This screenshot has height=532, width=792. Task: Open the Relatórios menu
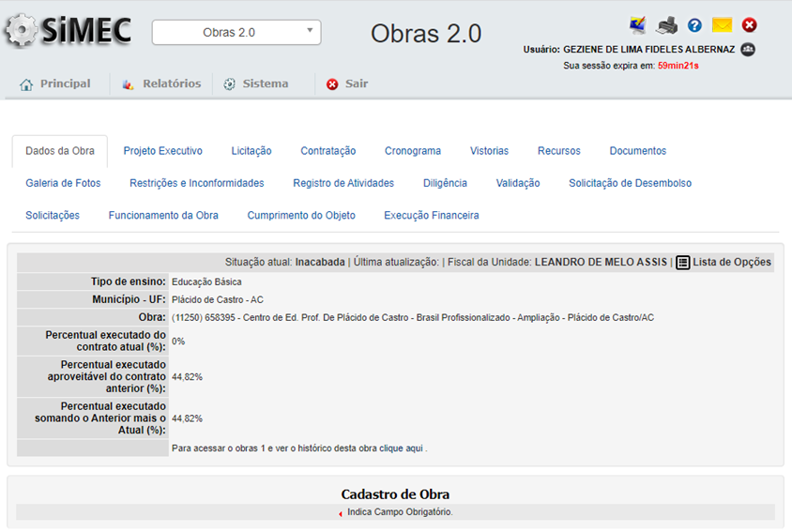tap(161, 84)
